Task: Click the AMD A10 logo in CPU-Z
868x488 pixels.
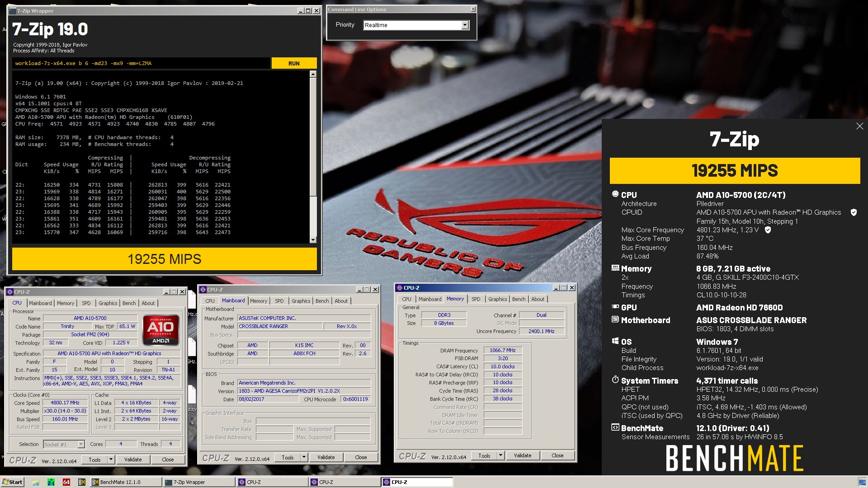Action: [161, 330]
